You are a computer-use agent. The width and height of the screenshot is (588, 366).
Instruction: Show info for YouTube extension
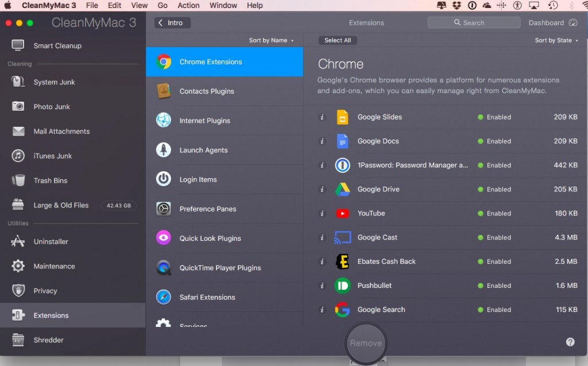(322, 213)
